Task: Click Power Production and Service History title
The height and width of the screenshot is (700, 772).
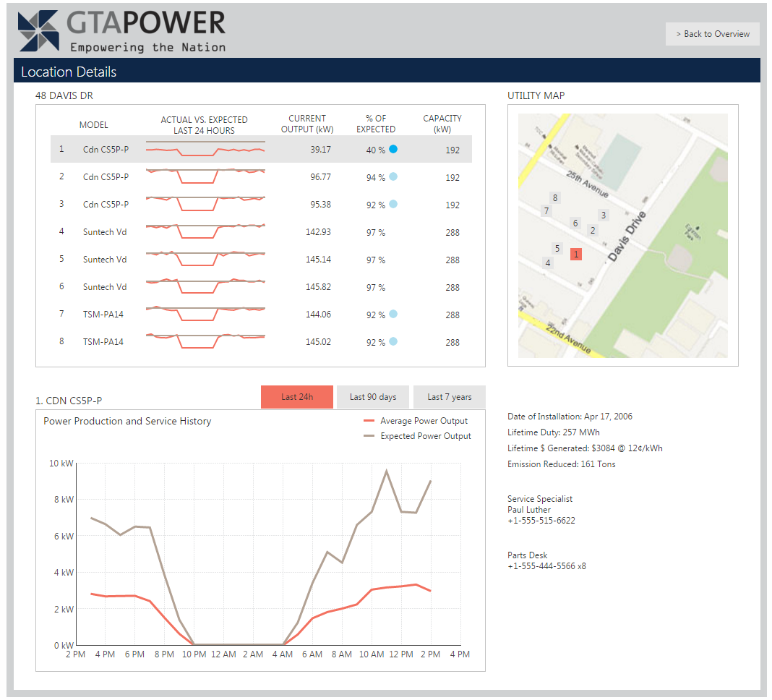Action: click(127, 421)
